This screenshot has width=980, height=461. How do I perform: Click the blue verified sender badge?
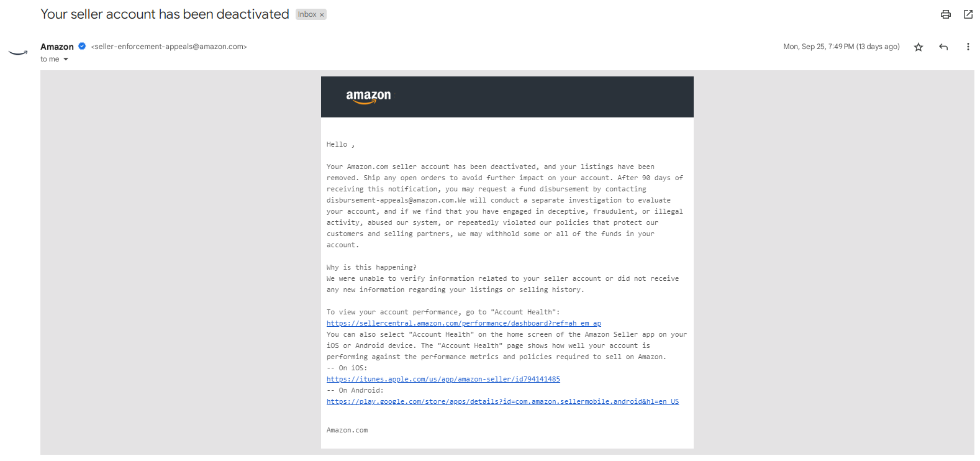(x=82, y=46)
